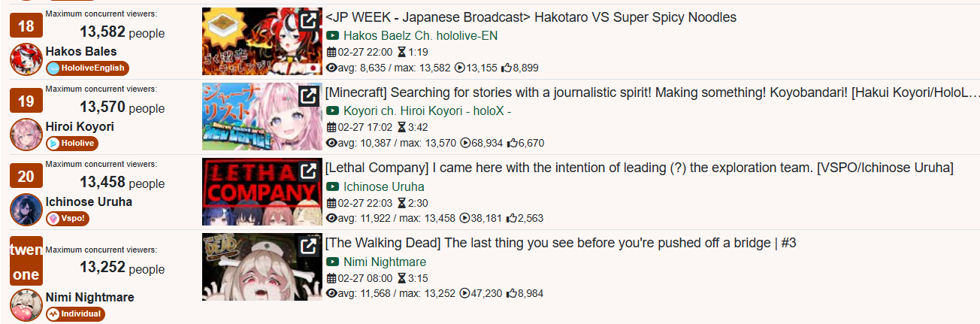The width and height of the screenshot is (980, 324).
Task: Click external link icon on Walking Dead thumbnail
Action: [x=308, y=247]
